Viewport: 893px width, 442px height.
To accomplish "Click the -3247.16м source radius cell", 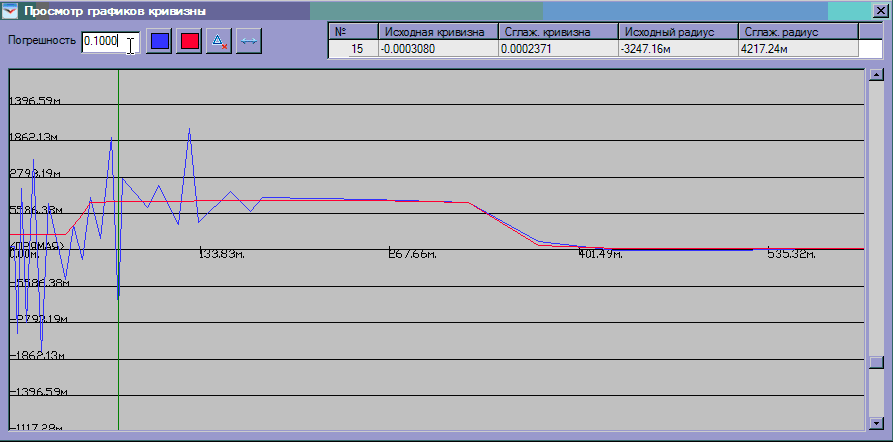I will coord(677,48).
